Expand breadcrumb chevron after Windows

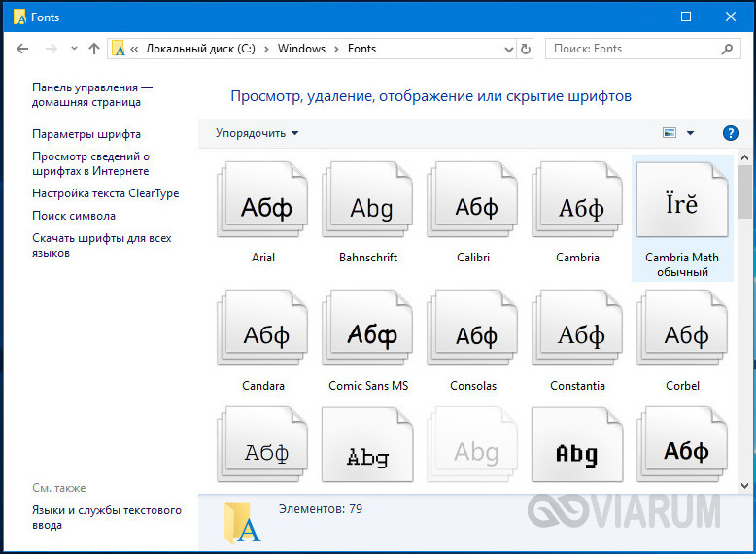pyautogui.click(x=336, y=49)
